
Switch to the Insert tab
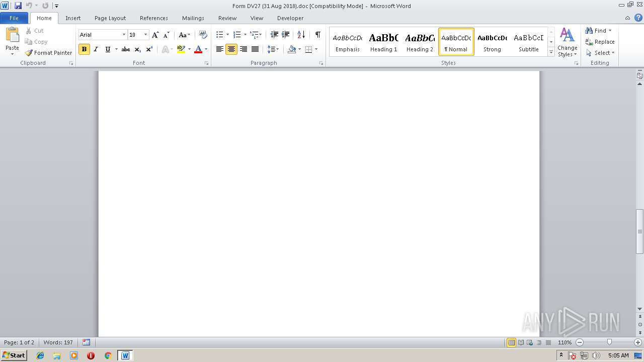73,18
